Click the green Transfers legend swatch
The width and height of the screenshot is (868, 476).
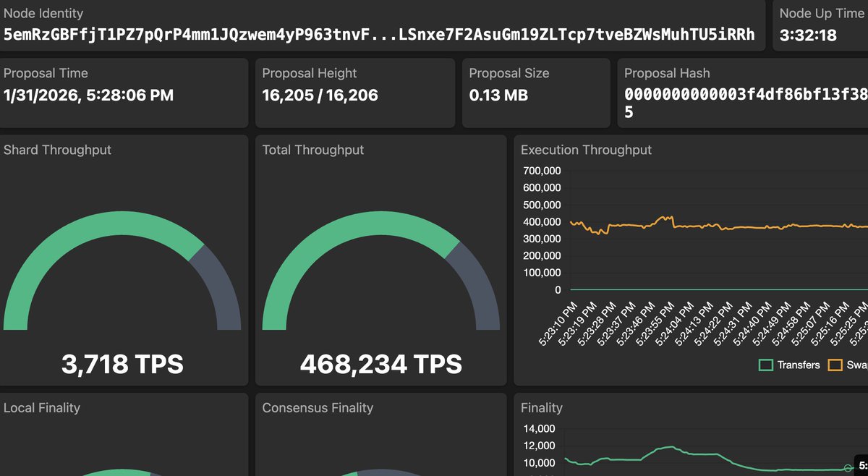point(765,365)
